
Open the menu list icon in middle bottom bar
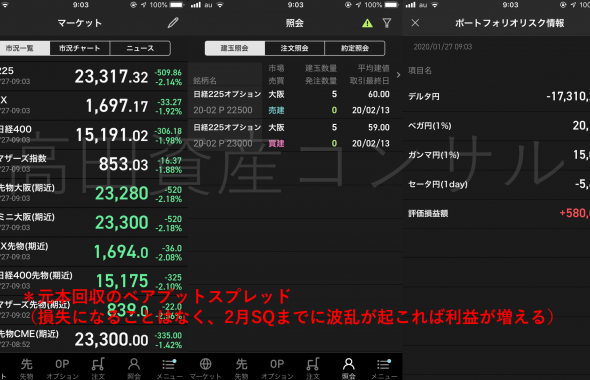[384, 368]
